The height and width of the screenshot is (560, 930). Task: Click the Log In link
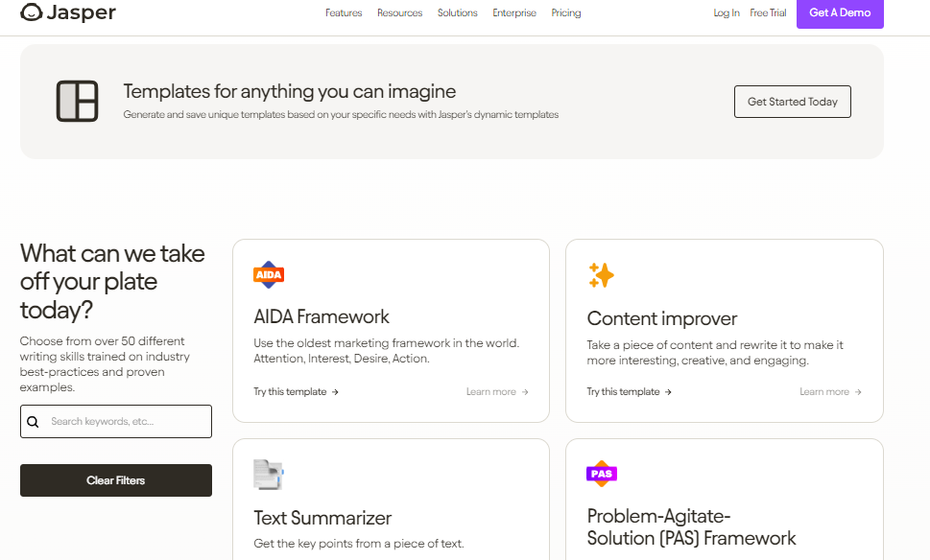pyautogui.click(x=727, y=13)
